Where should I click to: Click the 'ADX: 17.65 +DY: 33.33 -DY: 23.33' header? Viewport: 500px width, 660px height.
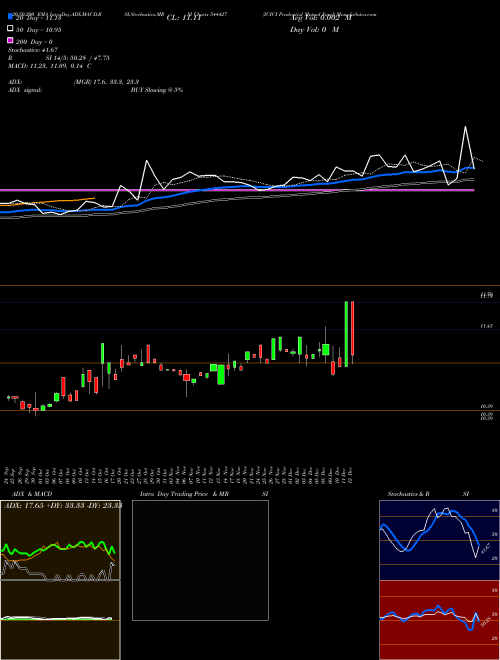63,506
